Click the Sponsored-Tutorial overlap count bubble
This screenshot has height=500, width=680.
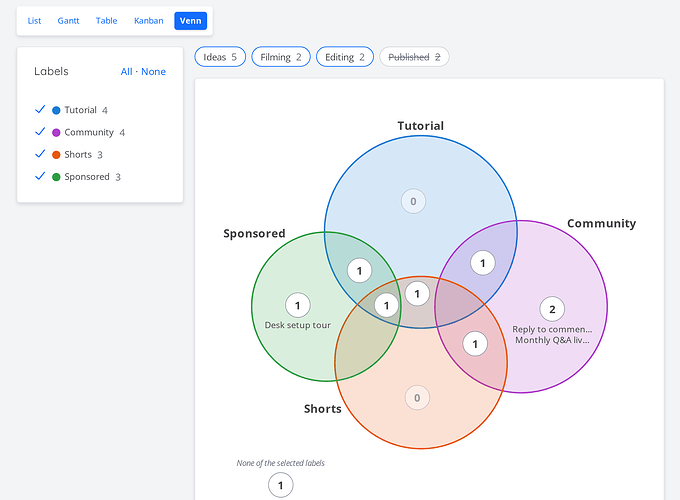pyautogui.click(x=359, y=271)
